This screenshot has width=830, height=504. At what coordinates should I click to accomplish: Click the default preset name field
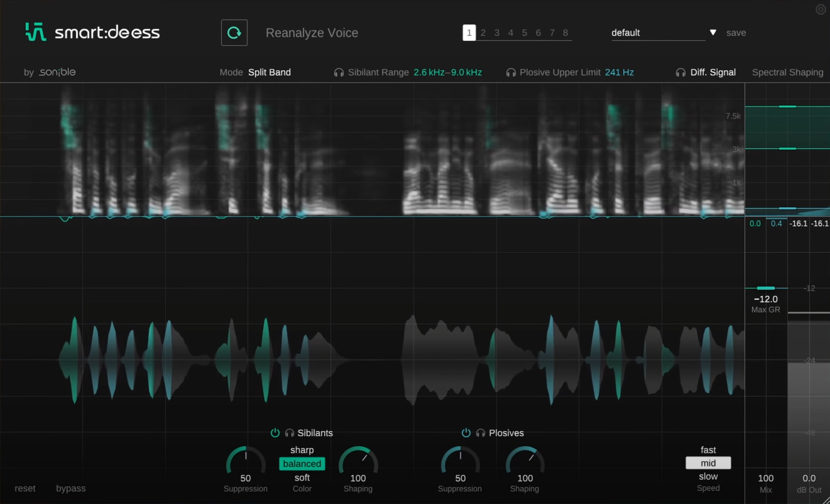click(x=658, y=33)
